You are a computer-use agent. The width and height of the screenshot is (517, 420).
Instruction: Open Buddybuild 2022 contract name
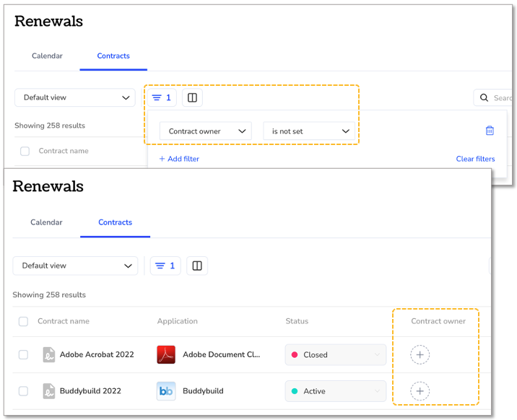[x=90, y=391]
